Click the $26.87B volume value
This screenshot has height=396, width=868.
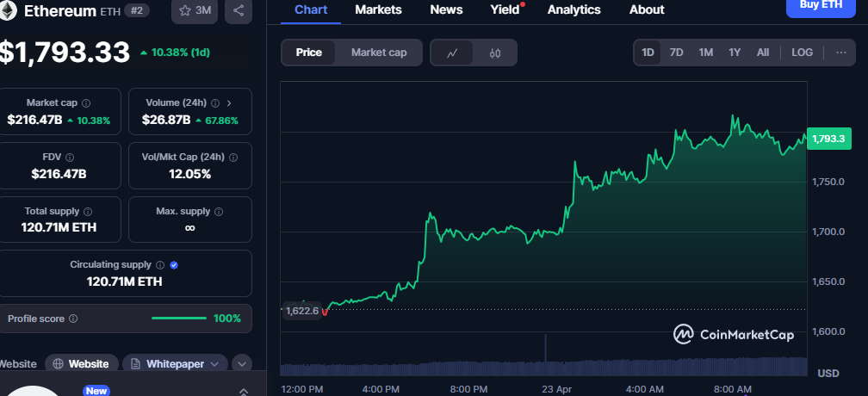coord(166,120)
